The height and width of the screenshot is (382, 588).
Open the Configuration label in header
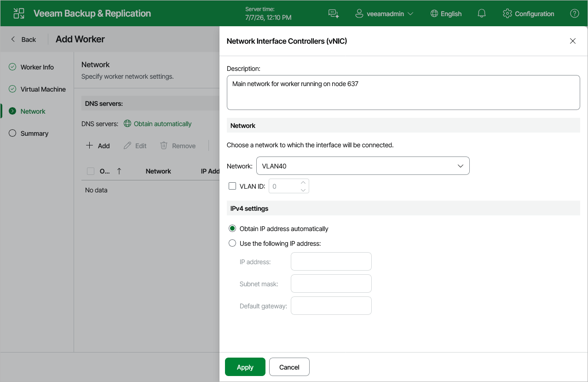(535, 14)
